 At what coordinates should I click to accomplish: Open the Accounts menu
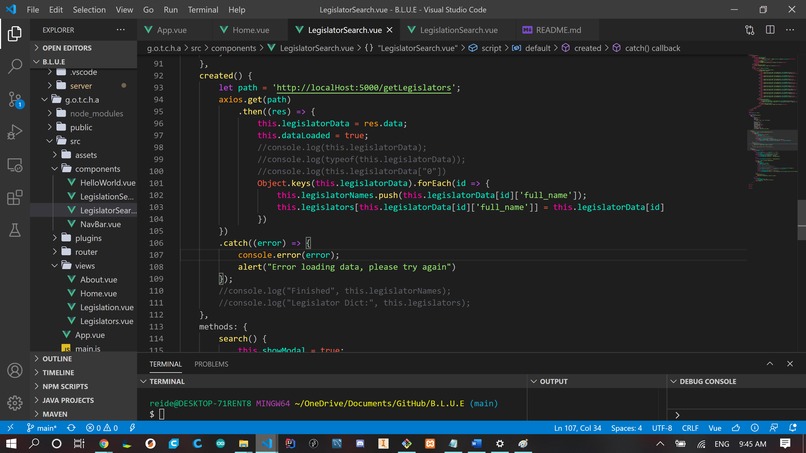click(14, 370)
